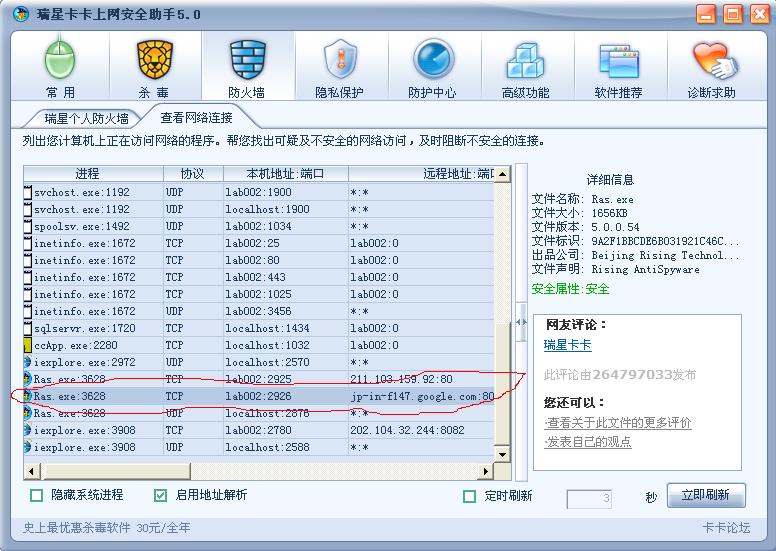
Task: Select the inetinfo.exe:1672 lab002:443 row
Action: 259,277
